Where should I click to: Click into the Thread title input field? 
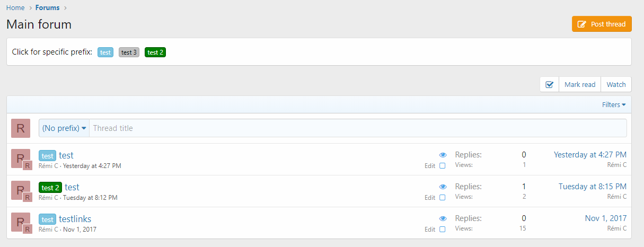[358, 128]
